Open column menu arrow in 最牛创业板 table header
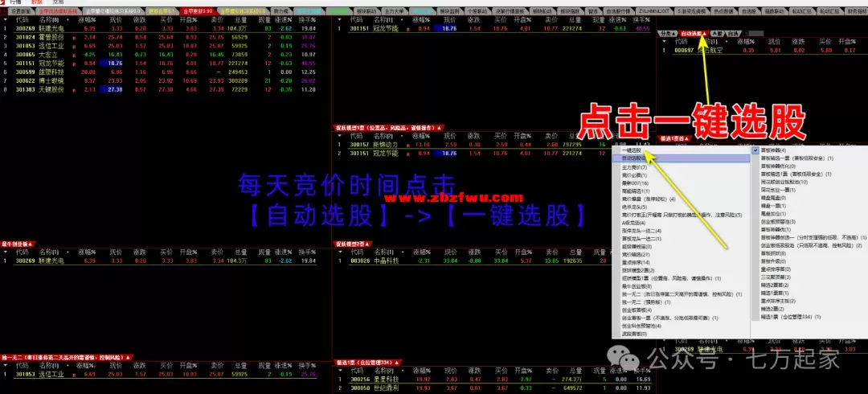This screenshot has height=394, width=868. click(5, 252)
